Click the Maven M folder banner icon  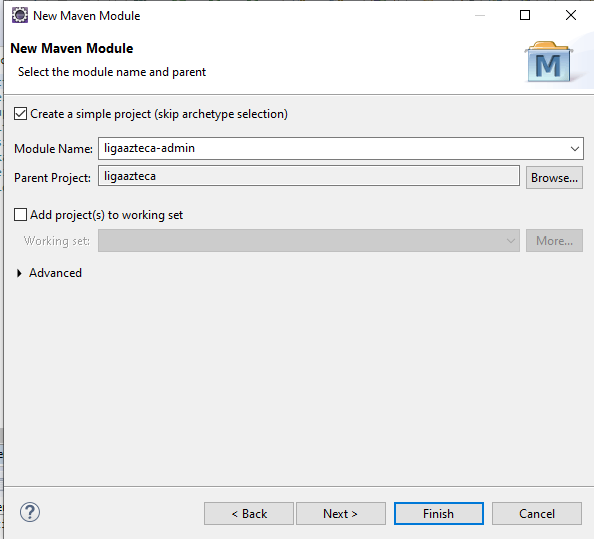click(549, 62)
